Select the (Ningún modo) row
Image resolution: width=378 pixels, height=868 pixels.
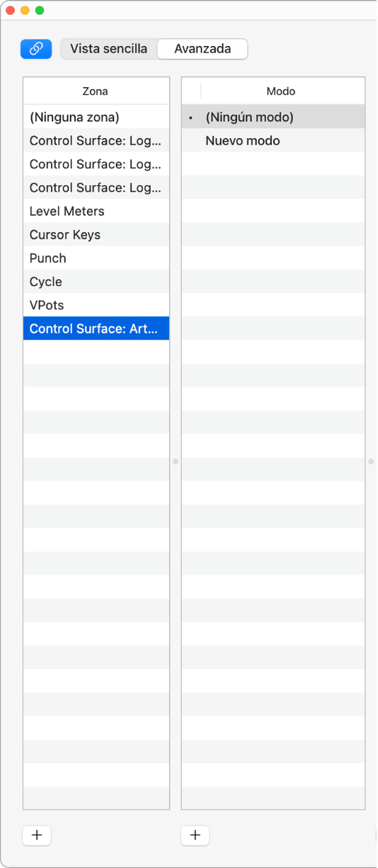click(x=249, y=117)
